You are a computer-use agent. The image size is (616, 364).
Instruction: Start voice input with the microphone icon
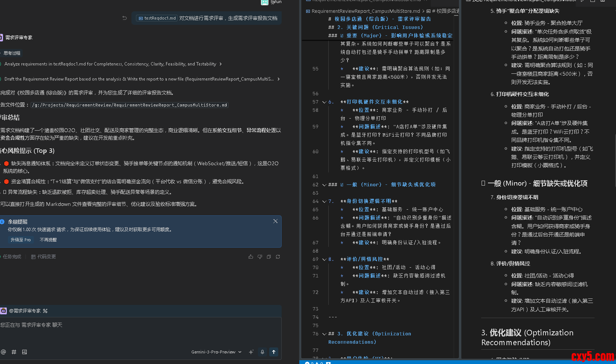coord(262,352)
